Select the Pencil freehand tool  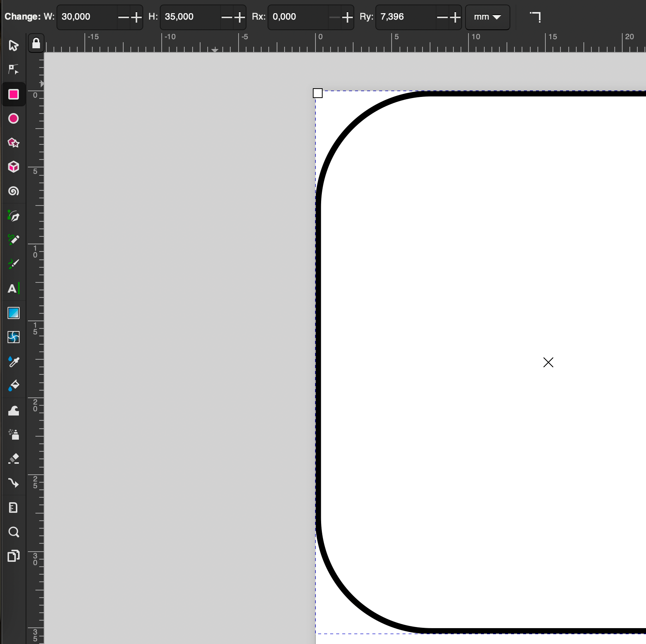pyautogui.click(x=14, y=240)
